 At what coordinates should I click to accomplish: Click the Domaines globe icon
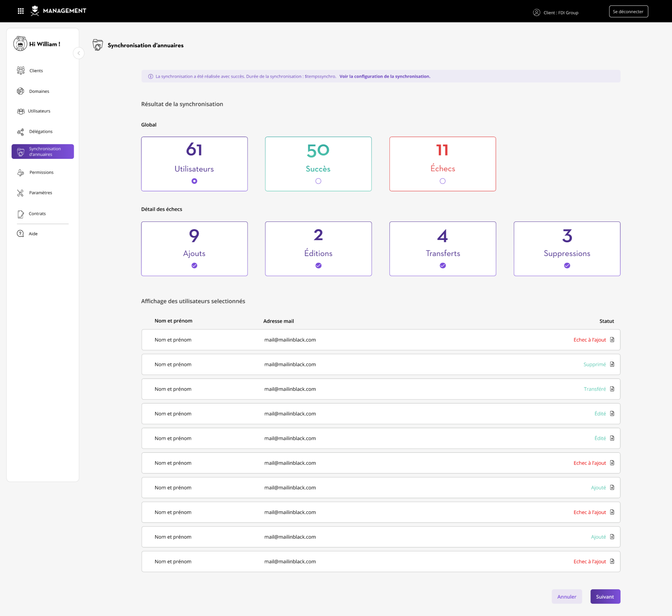coord(20,91)
